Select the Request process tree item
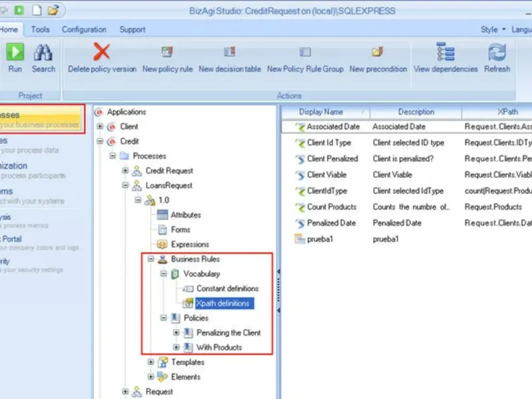This screenshot has height=399, width=532. 159,392
